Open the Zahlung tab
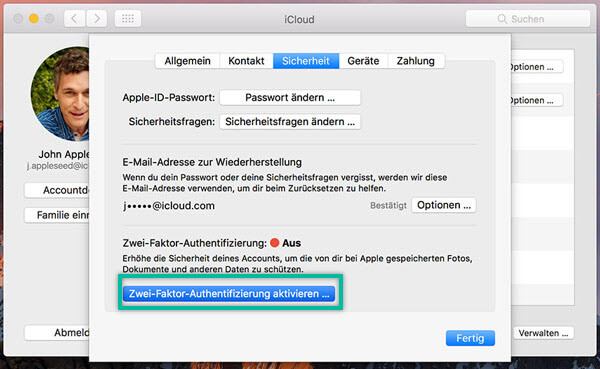 [416, 61]
